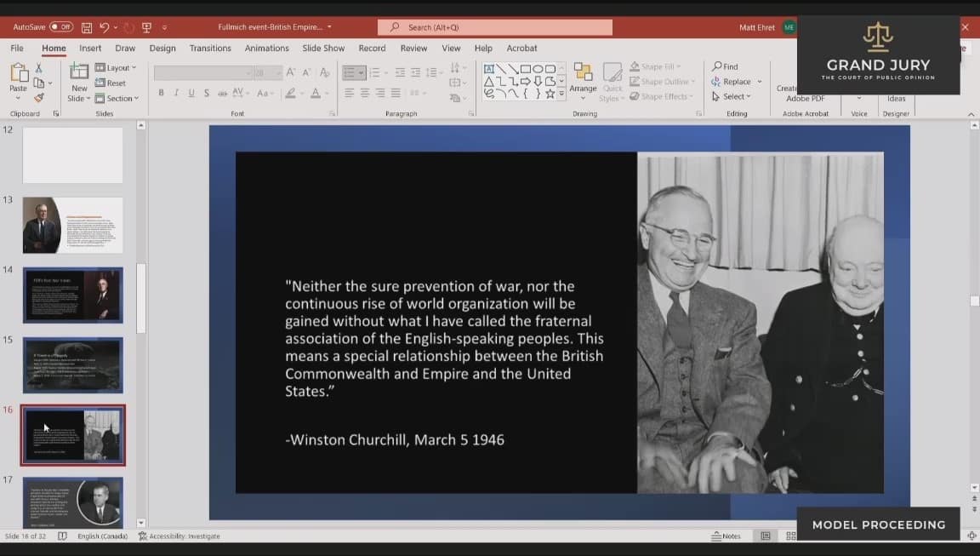The height and width of the screenshot is (556, 980).
Task: Toggle Bold formatting
Action: click(161, 93)
